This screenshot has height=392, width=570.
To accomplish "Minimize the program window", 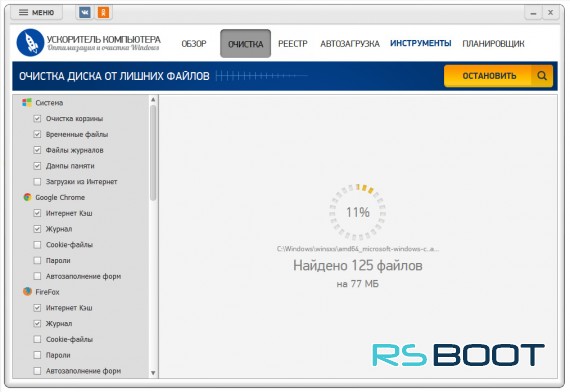I will 533,13.
